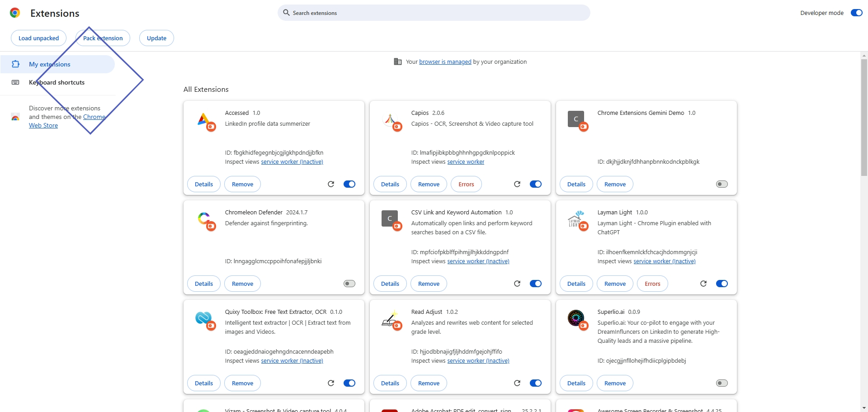Viewport: 868px width, 412px height.
Task: Enable Chromeleon Defender extension
Action: (x=349, y=284)
